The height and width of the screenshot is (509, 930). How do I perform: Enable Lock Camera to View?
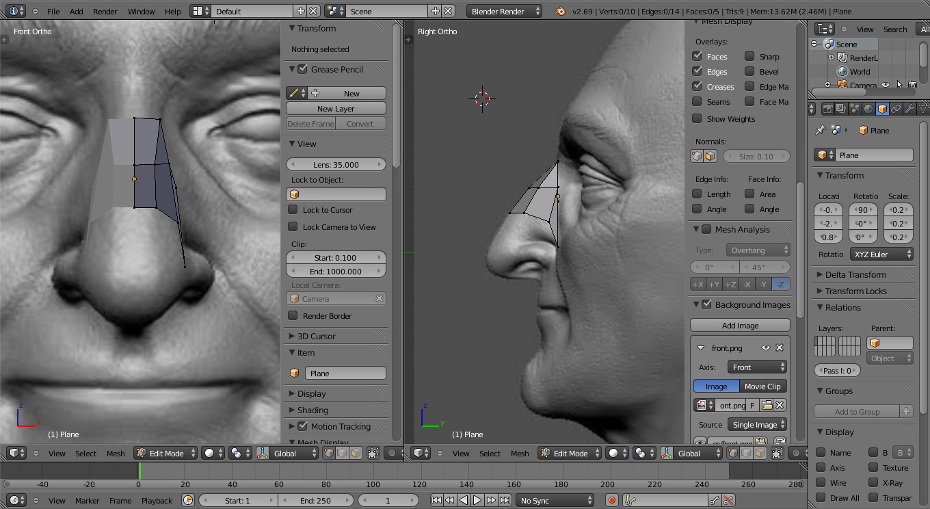pos(293,227)
